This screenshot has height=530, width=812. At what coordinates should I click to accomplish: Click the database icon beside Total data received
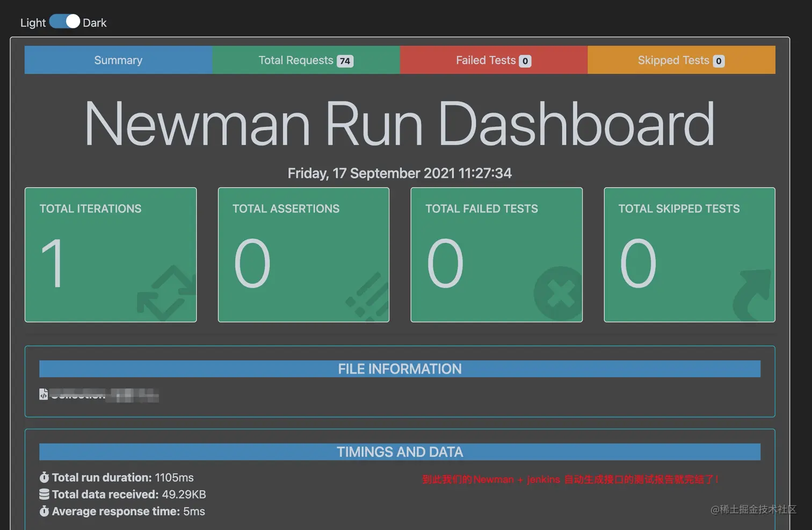pyautogui.click(x=44, y=495)
